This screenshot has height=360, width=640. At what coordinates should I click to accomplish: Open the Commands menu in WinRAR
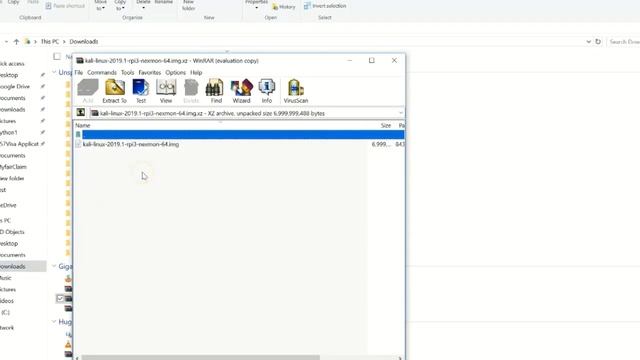coord(102,73)
